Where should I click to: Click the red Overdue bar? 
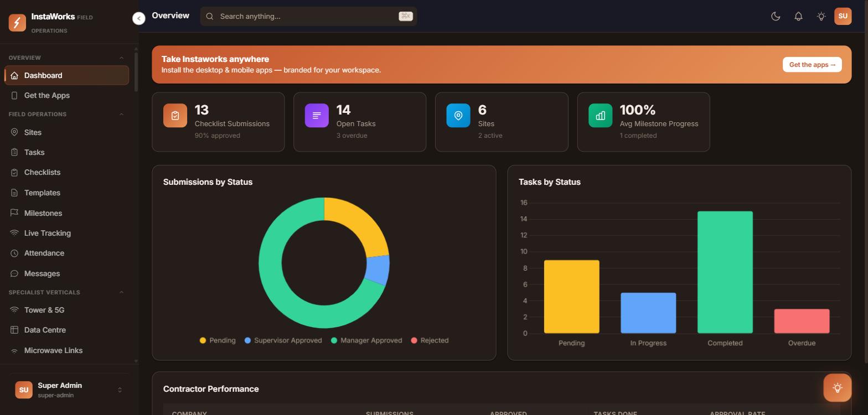802,321
